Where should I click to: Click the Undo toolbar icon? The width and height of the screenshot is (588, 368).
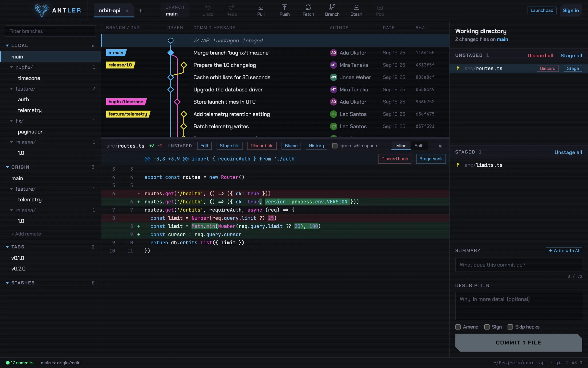tap(208, 10)
